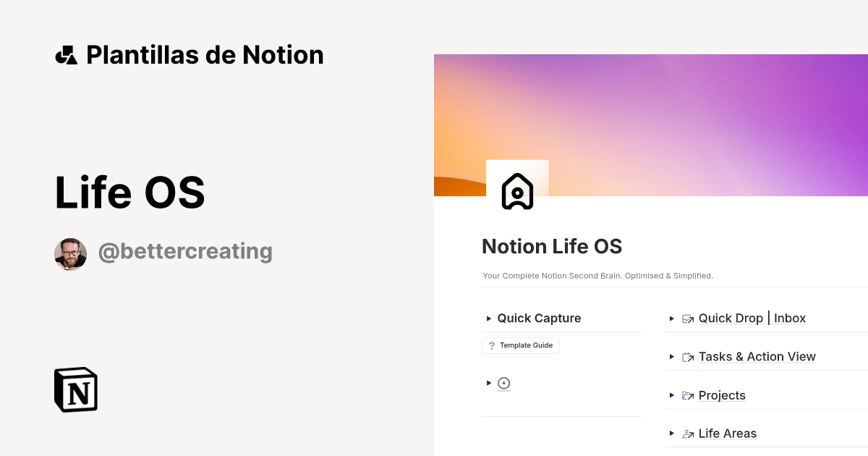This screenshot has height=456, width=868.
Task: Visit the @bettercreating profile link
Action: coord(185,251)
